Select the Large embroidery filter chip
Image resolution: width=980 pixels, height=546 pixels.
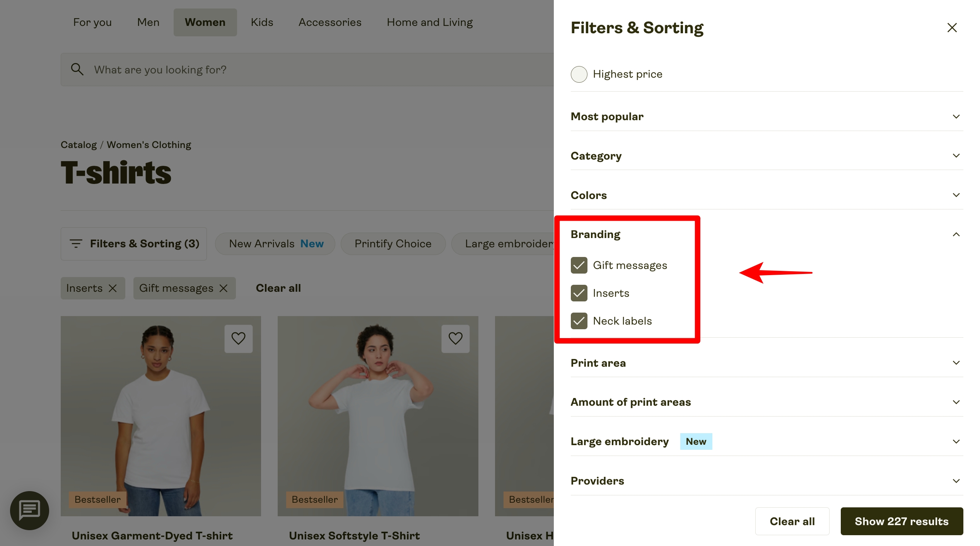(503, 244)
